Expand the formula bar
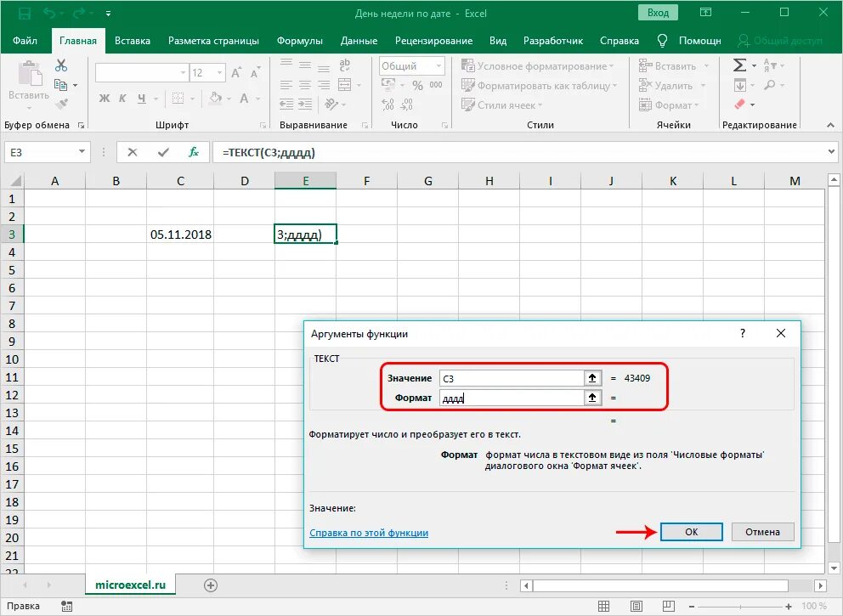 832,152
